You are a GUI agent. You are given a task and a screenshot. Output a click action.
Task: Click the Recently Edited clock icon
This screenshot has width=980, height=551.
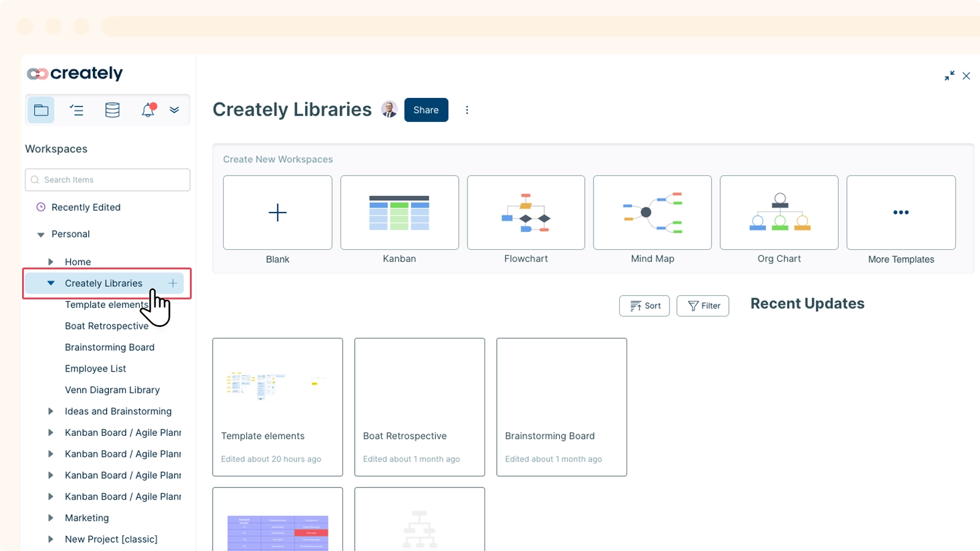(41, 207)
